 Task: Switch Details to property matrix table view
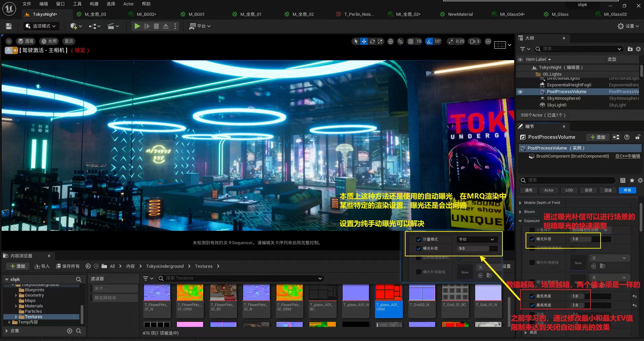623,180
